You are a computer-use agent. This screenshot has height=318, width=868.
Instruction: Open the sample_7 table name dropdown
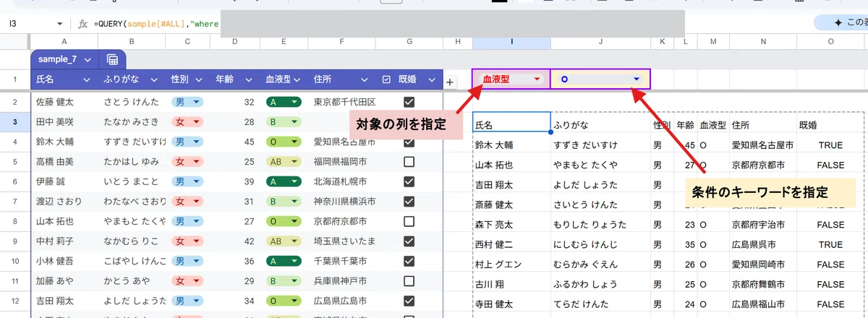88,59
